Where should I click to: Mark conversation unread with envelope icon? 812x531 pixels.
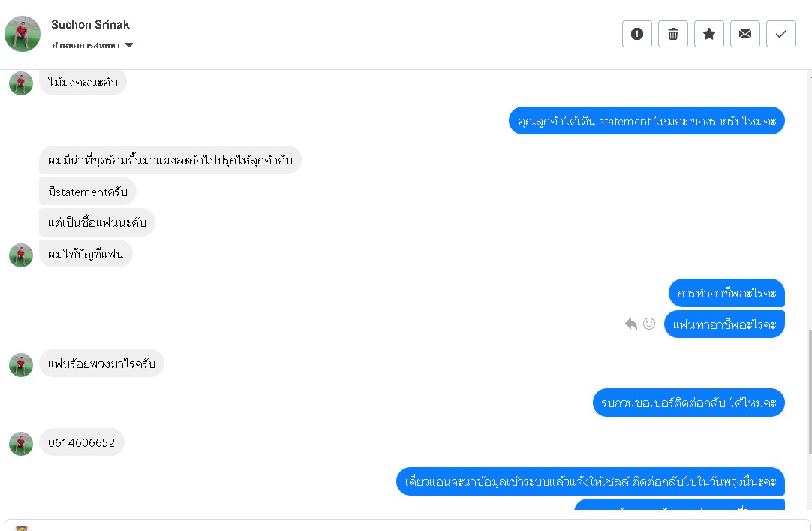745,34
